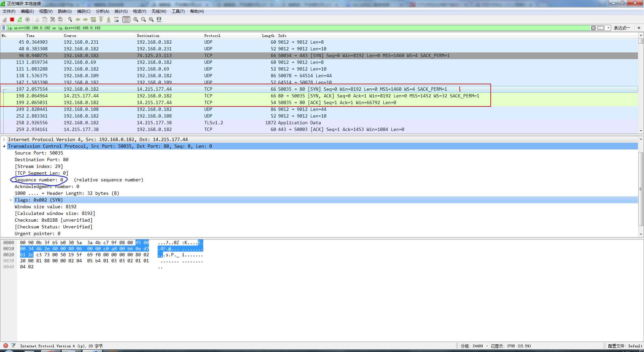Open the 文件(F) menu

tap(9, 11)
